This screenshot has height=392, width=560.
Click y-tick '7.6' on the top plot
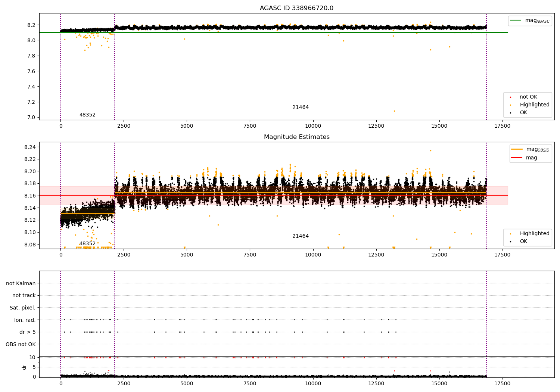[x=31, y=71]
